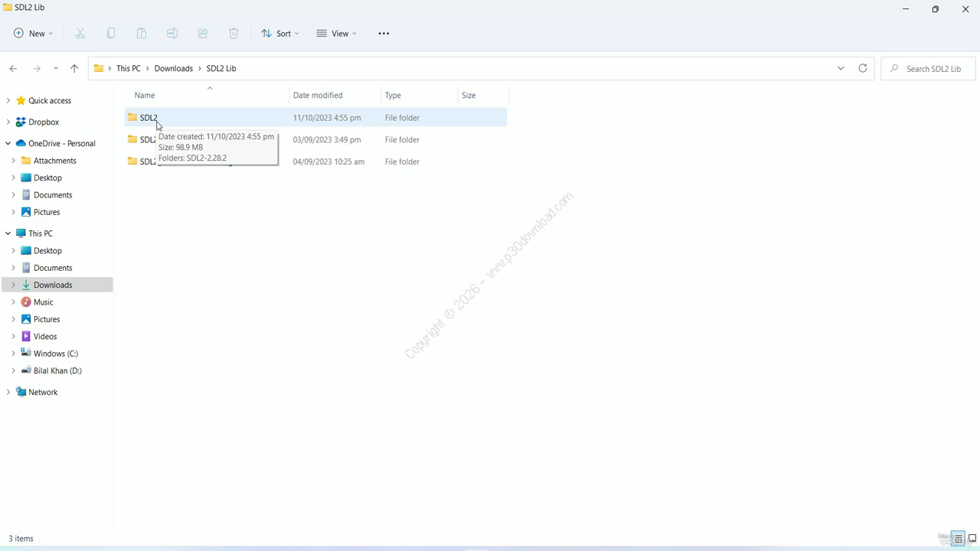Sort by Size column header

click(x=469, y=96)
